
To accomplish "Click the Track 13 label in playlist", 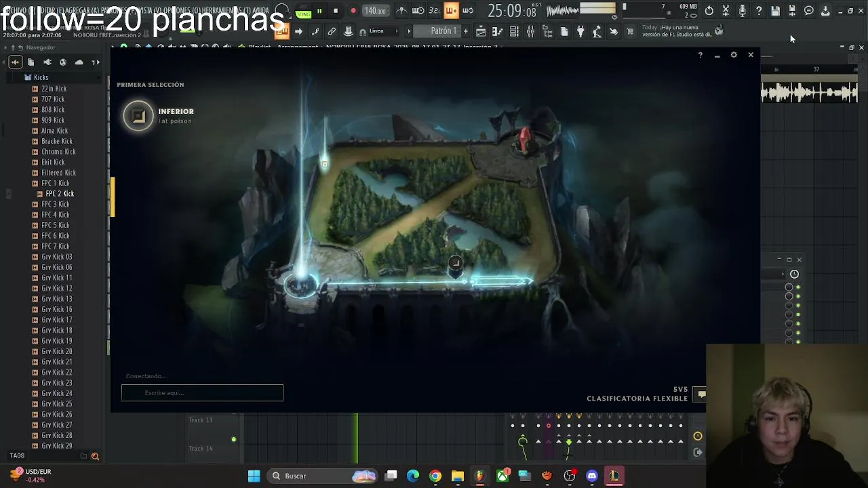I will (200, 420).
